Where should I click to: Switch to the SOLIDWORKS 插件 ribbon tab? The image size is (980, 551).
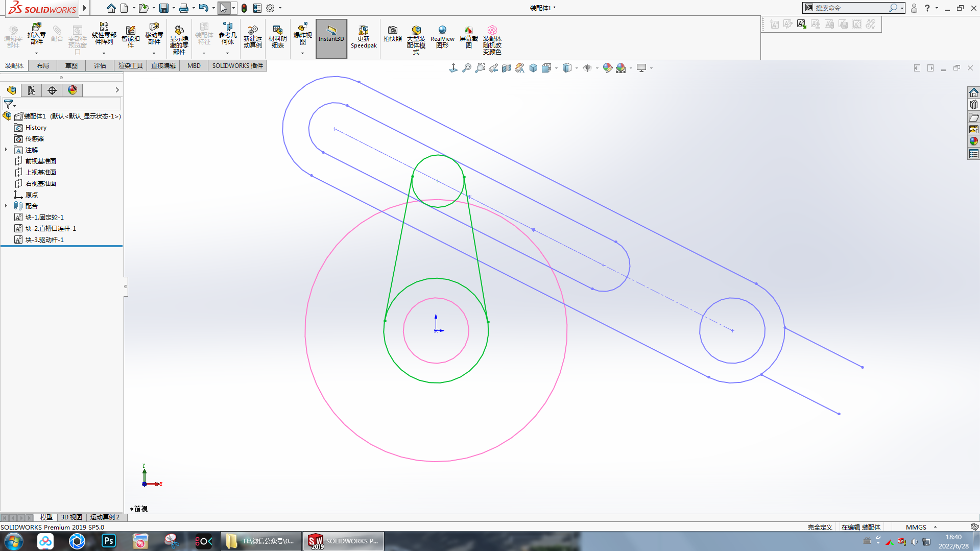[237, 66]
